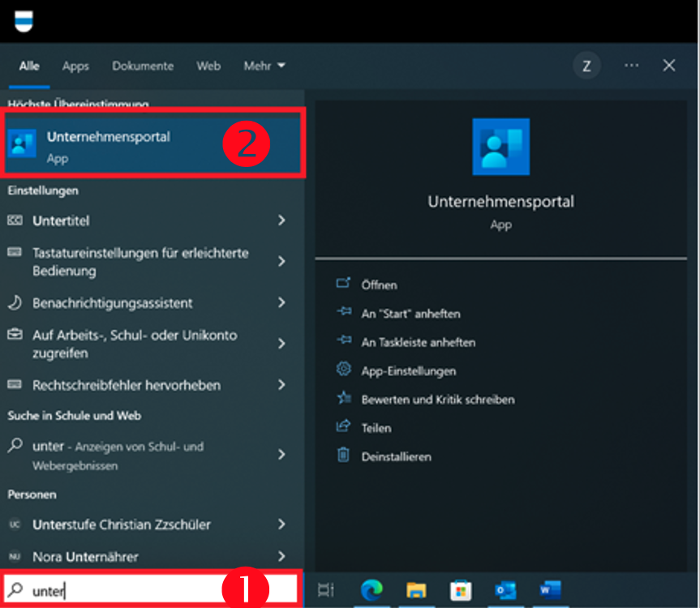Image resolution: width=700 pixels, height=608 pixels.
Task: Click the large Unternehmensportal app icon
Action: (500, 147)
